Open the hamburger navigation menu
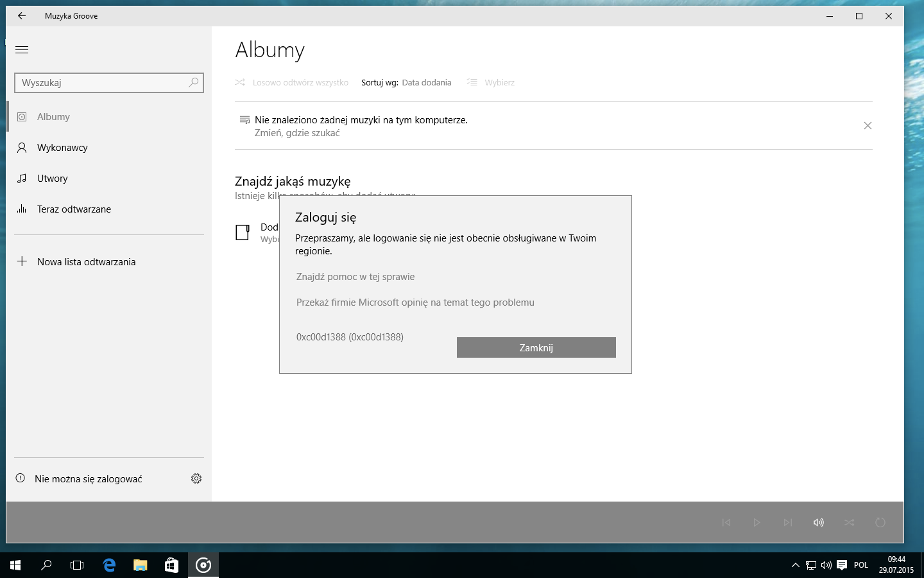 tap(22, 49)
